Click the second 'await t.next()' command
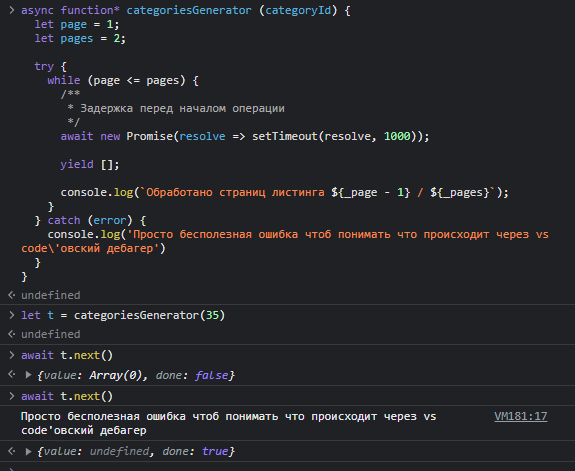575x471 pixels. coord(67,397)
